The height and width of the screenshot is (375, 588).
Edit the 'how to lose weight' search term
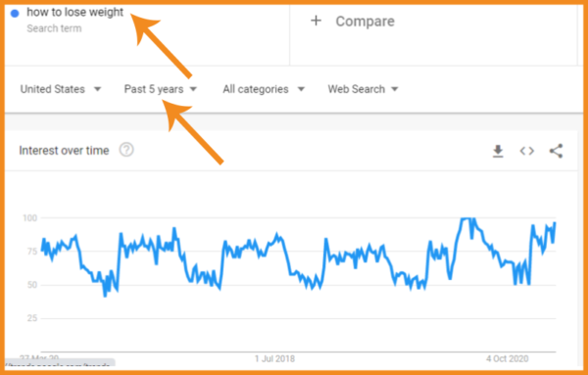pyautogui.click(x=75, y=13)
